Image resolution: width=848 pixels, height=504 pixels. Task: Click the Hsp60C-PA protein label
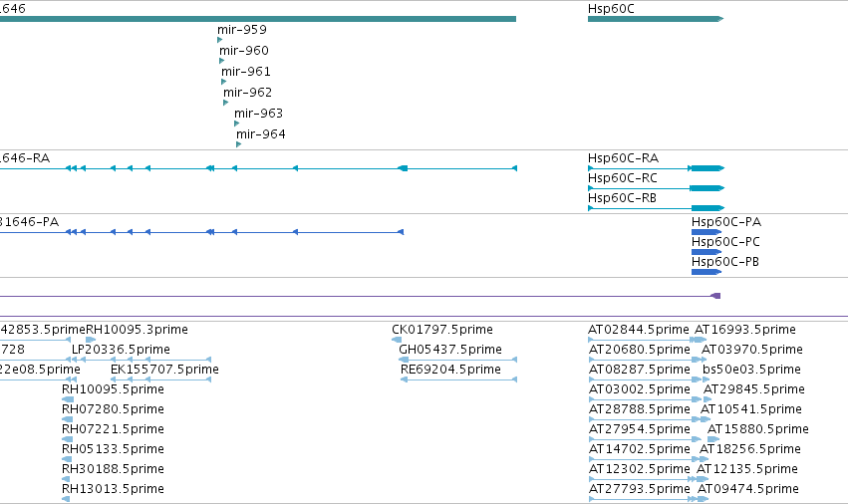pyautogui.click(x=726, y=222)
